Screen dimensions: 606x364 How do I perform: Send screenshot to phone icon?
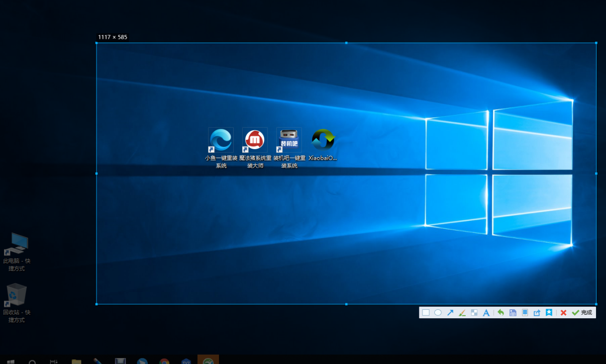pyautogui.click(x=525, y=313)
